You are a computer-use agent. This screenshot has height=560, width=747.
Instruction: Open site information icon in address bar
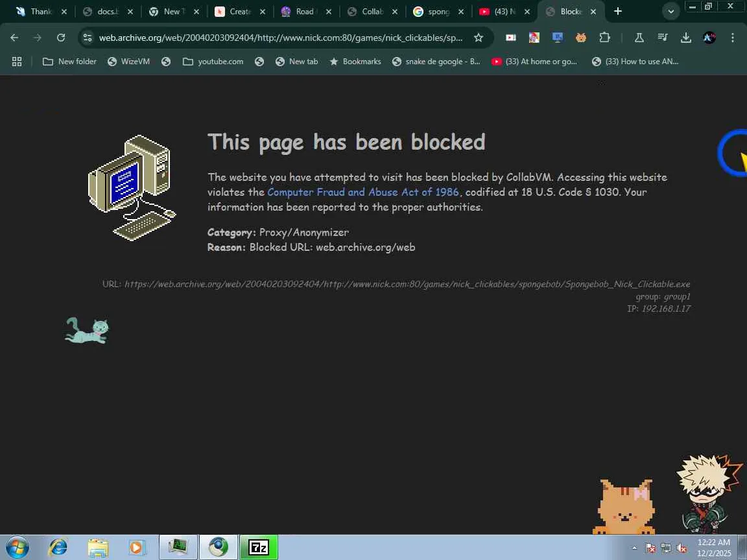click(x=87, y=38)
